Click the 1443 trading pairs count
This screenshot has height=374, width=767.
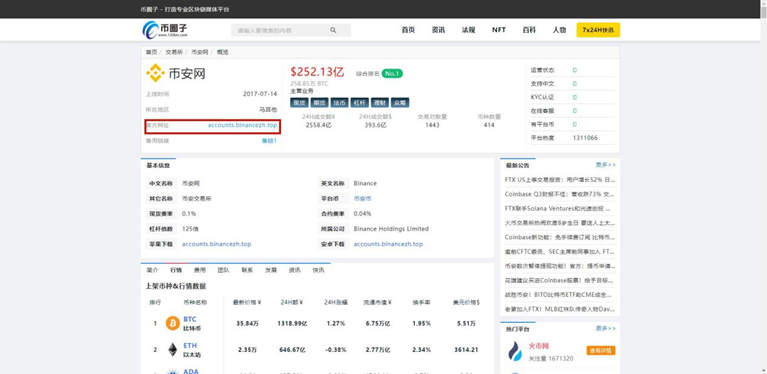tap(432, 125)
